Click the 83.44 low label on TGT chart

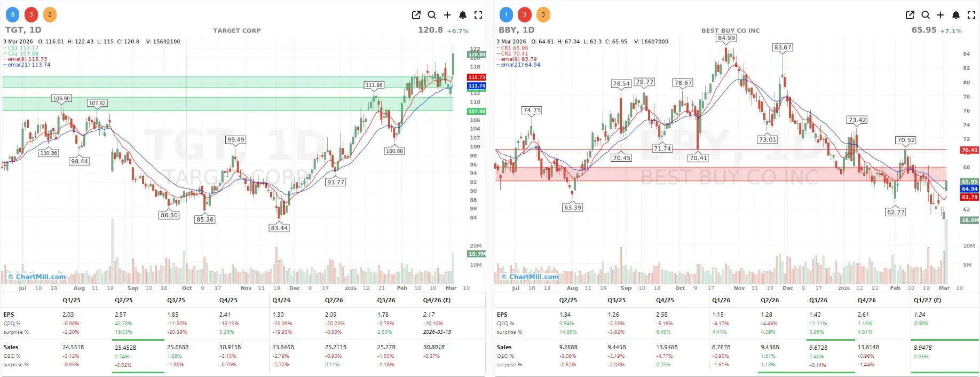click(x=279, y=228)
